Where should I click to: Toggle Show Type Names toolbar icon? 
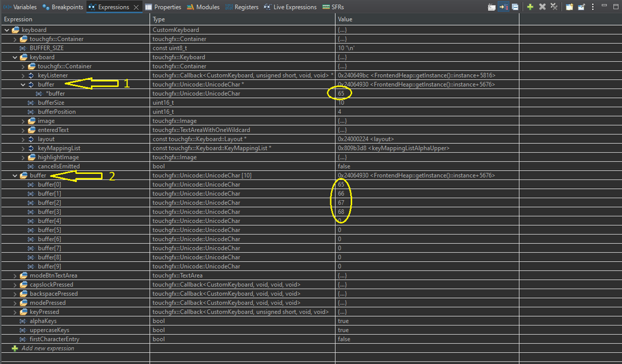click(492, 7)
